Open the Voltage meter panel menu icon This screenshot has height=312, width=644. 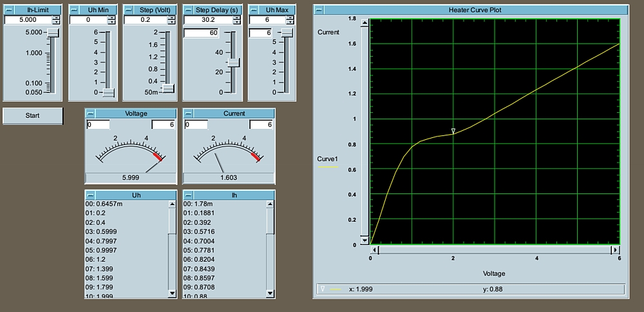tap(91, 113)
